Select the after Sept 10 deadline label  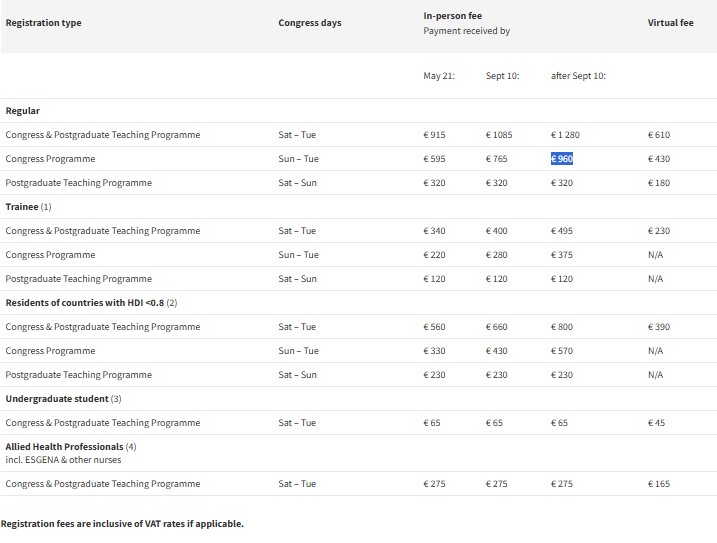click(578, 76)
